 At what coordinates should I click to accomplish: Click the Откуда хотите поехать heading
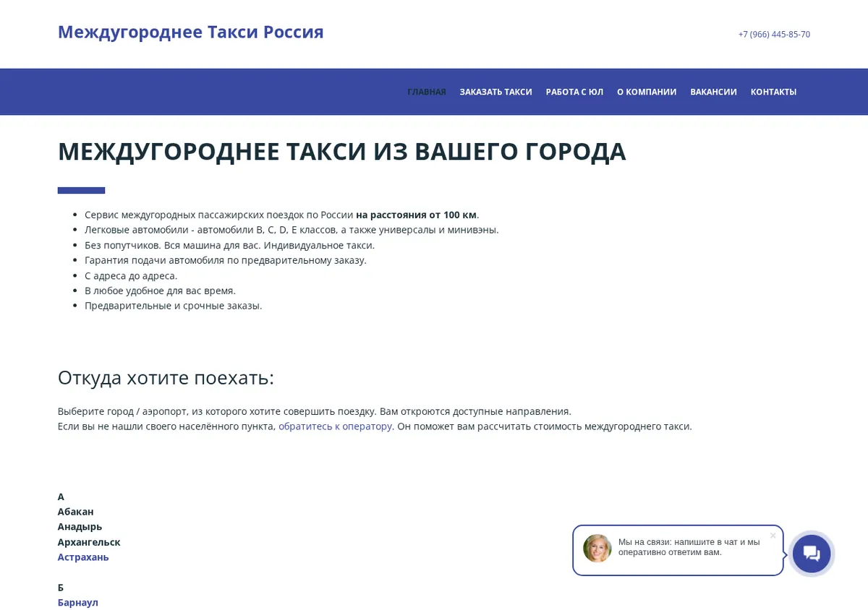[166, 377]
